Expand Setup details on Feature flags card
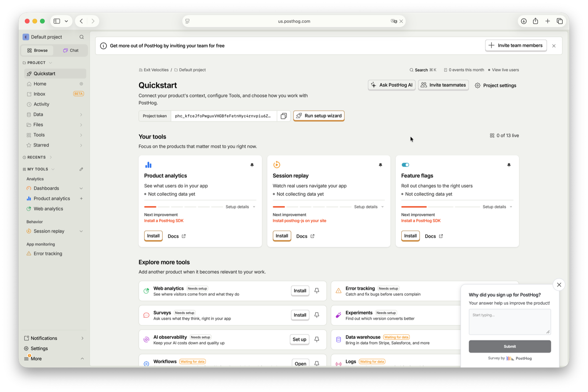Viewport: 588px width, 392px height. [498, 207]
